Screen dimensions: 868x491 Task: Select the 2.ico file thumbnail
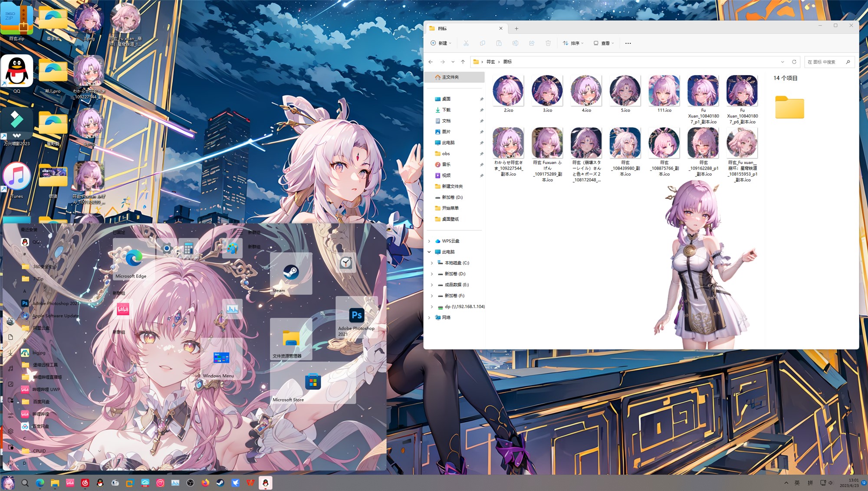[x=508, y=91]
